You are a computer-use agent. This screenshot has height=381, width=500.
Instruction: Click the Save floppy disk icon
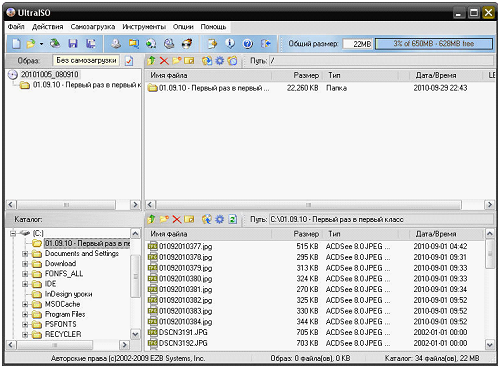click(x=73, y=44)
